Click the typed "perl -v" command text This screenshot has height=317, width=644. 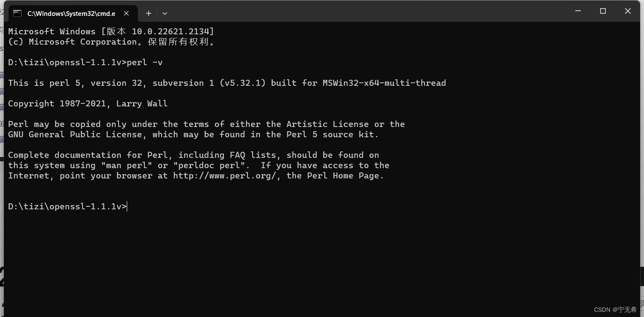(x=145, y=63)
